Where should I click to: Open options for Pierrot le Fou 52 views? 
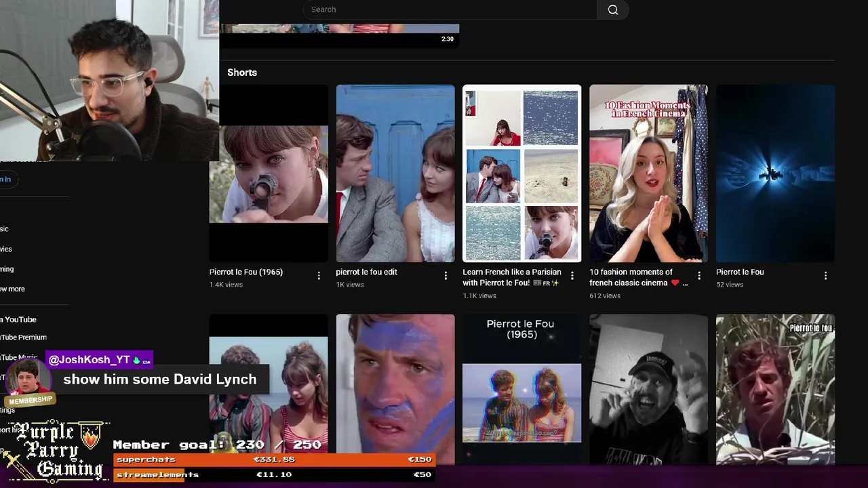coord(825,275)
